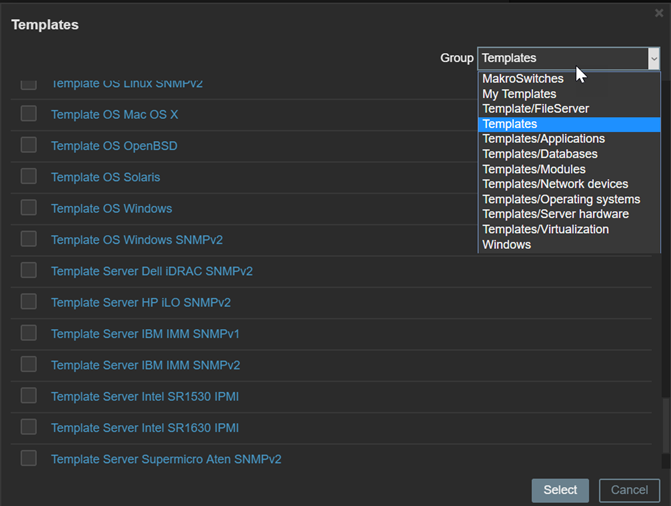
Task: Pick Templates/Databases in the group dropdown
Action: coord(540,154)
